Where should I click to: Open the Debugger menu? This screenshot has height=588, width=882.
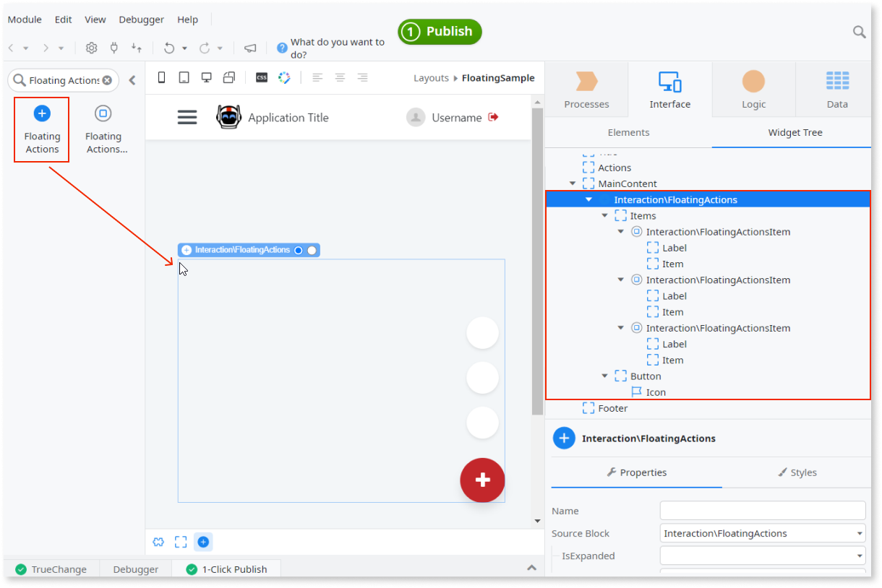pos(141,20)
